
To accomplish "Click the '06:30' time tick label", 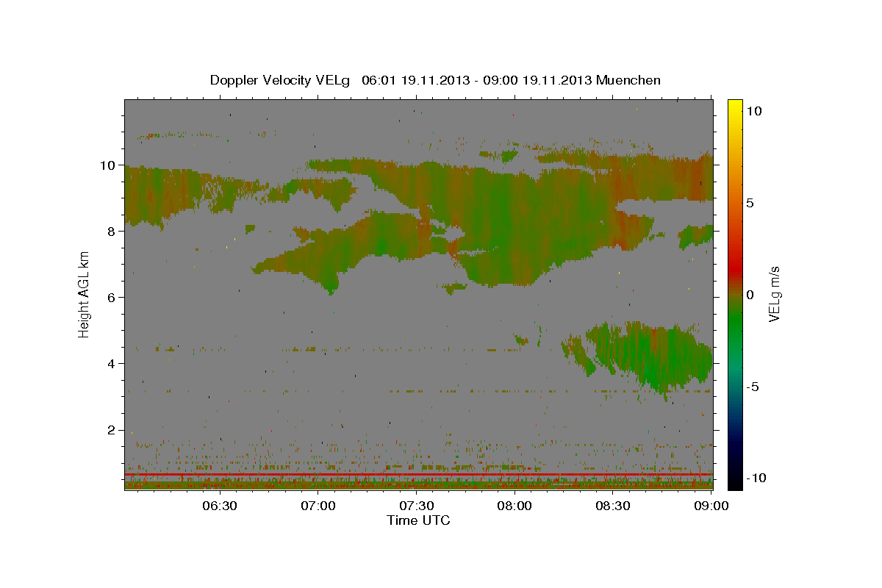I will tap(220, 506).
